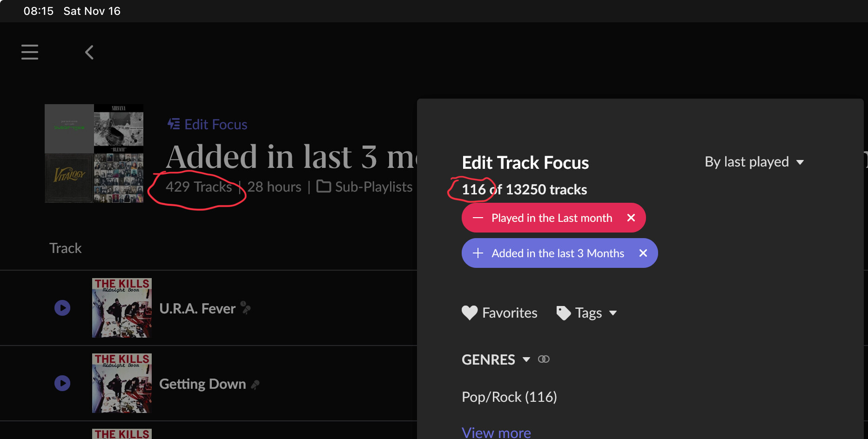Image resolution: width=868 pixels, height=439 pixels.
Task: Click the lyrics icon beside Getting Down
Action: [x=256, y=384]
